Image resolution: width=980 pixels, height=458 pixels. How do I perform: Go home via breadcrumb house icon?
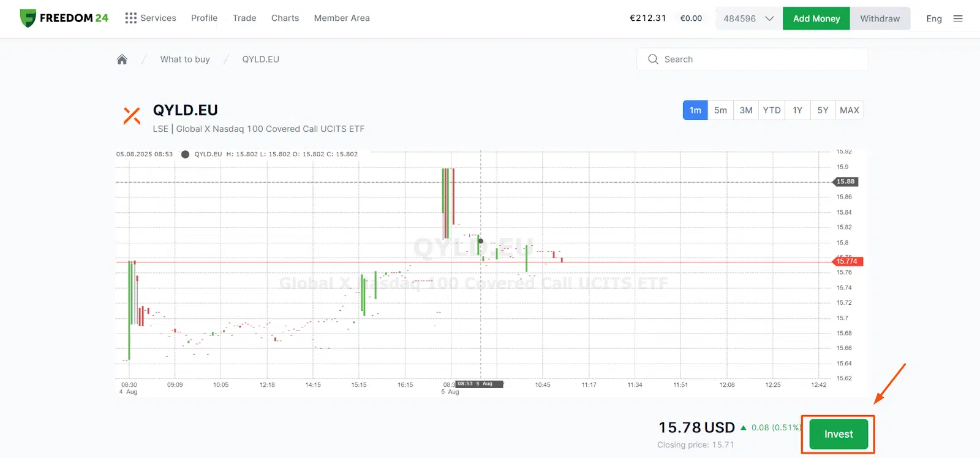(122, 59)
